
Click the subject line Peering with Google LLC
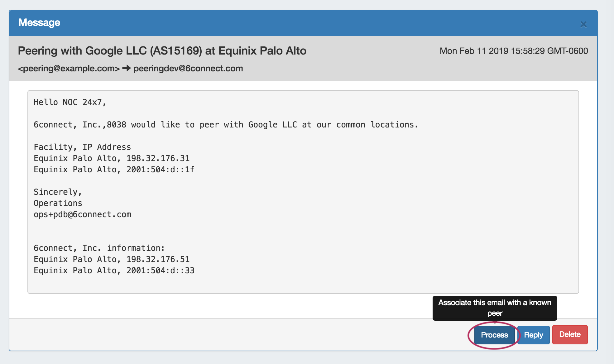pos(162,51)
